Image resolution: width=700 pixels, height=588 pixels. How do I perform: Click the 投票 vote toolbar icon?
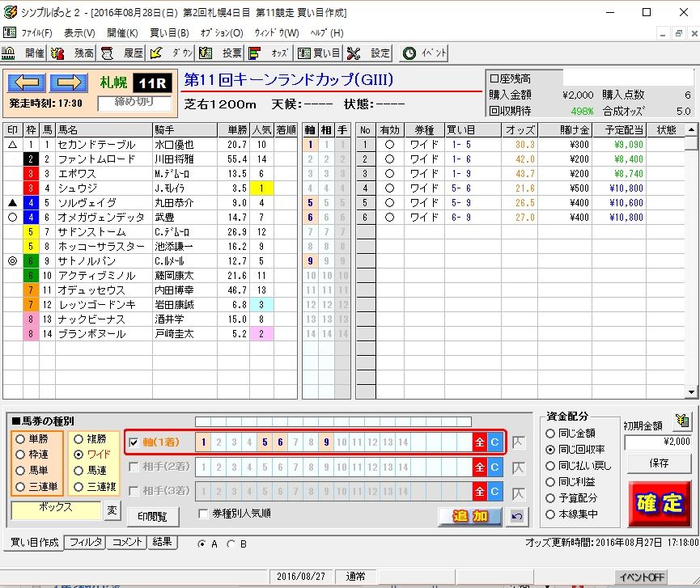click(221, 53)
